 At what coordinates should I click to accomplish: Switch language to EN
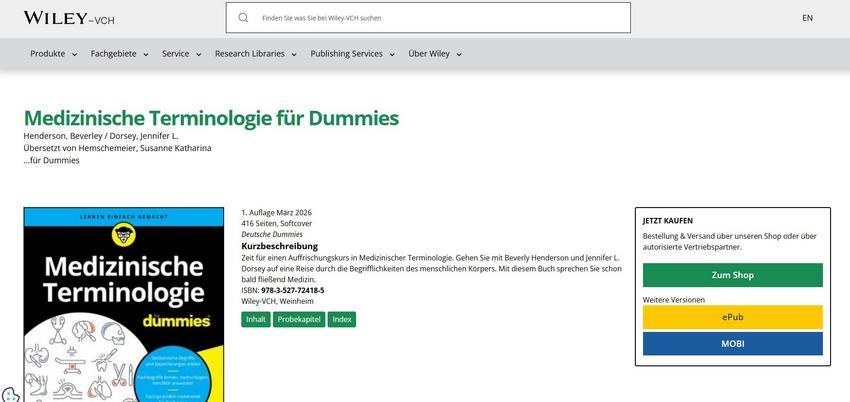click(x=807, y=18)
